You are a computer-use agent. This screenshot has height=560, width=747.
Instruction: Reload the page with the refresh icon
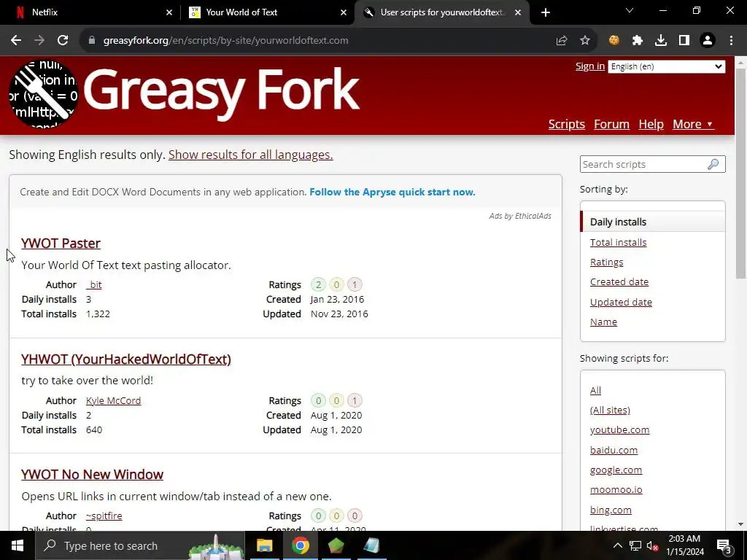point(63,41)
